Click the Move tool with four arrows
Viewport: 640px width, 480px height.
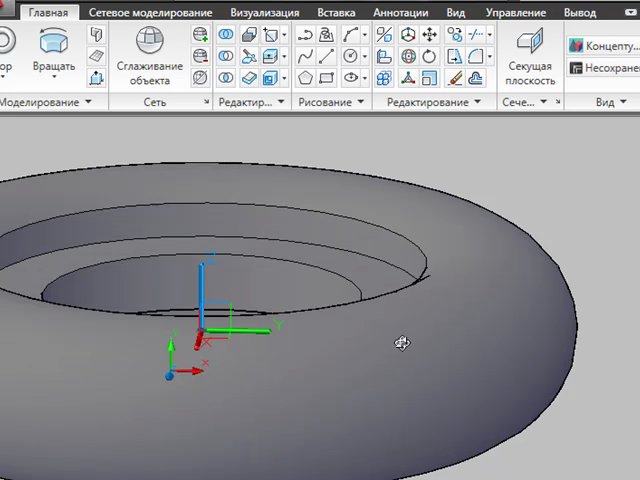tap(430, 35)
